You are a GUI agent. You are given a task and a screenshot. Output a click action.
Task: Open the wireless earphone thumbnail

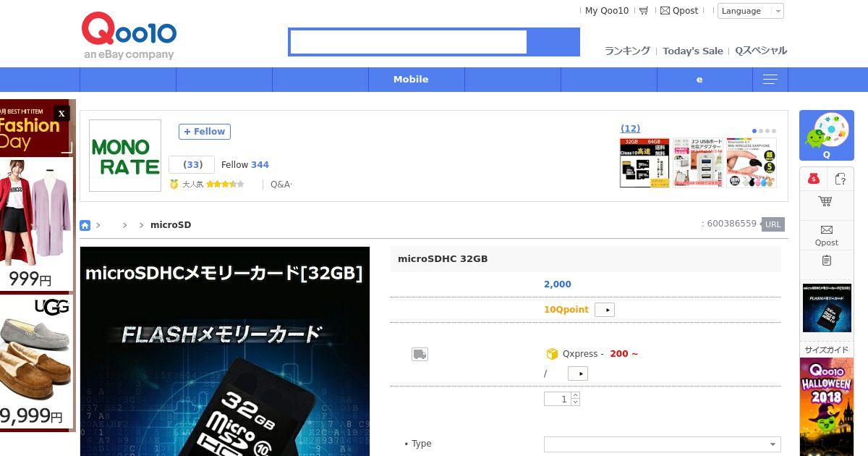pyautogui.click(x=752, y=163)
